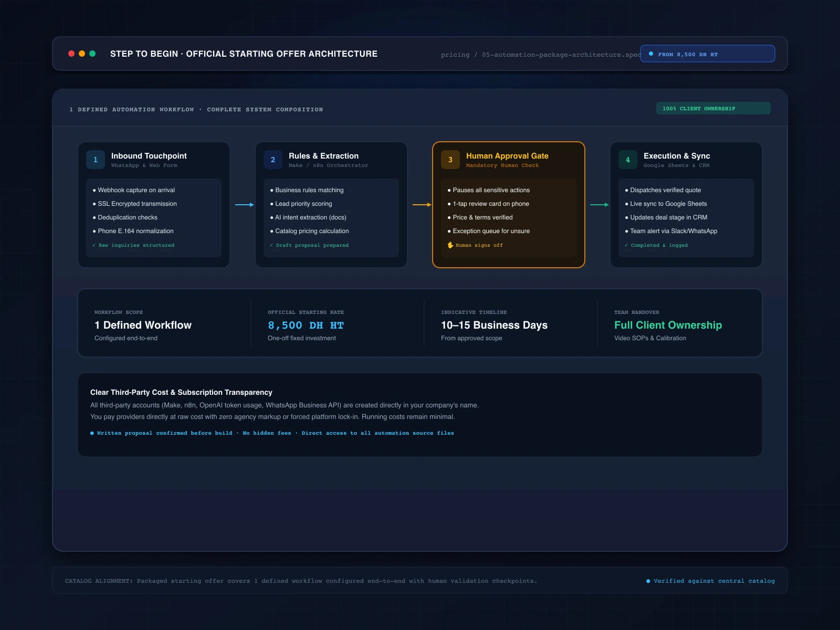Click the Rules & Extraction card title
This screenshot has width=840, height=630.
(x=324, y=156)
